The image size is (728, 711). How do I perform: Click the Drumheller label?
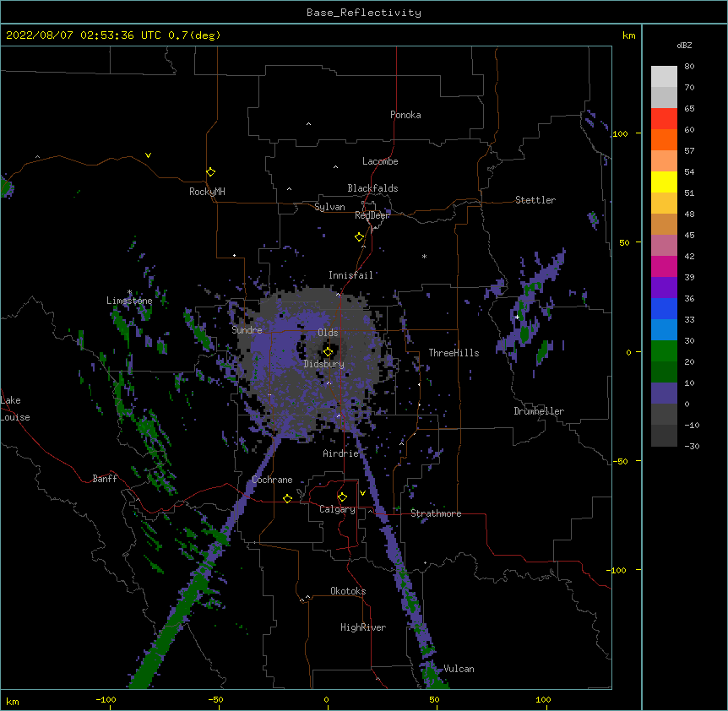(539, 411)
